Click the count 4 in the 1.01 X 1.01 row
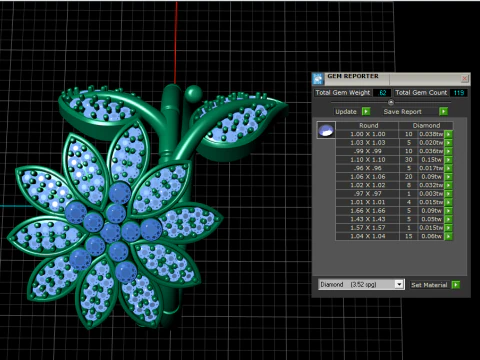Viewport: 480px width, 360px height. click(x=408, y=202)
